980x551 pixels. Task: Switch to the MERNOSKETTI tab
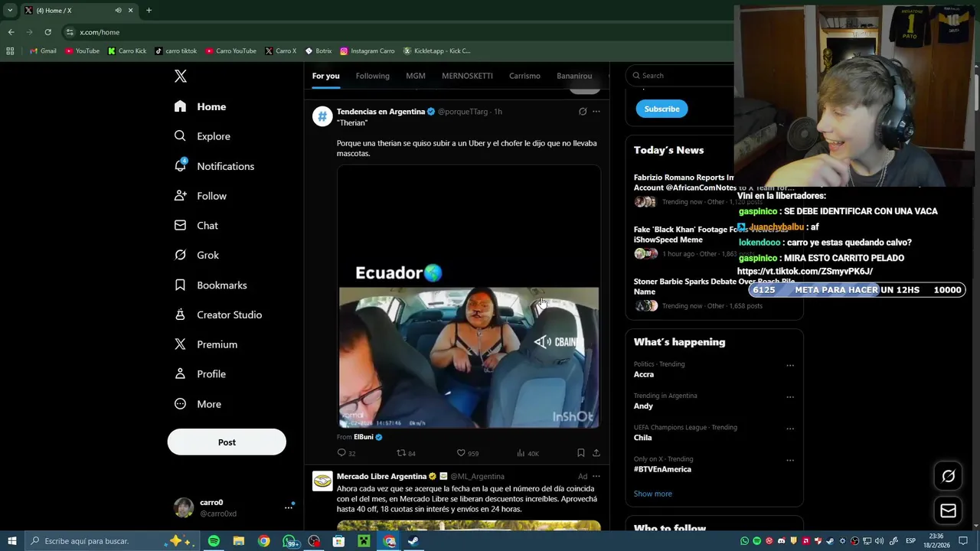467,76
